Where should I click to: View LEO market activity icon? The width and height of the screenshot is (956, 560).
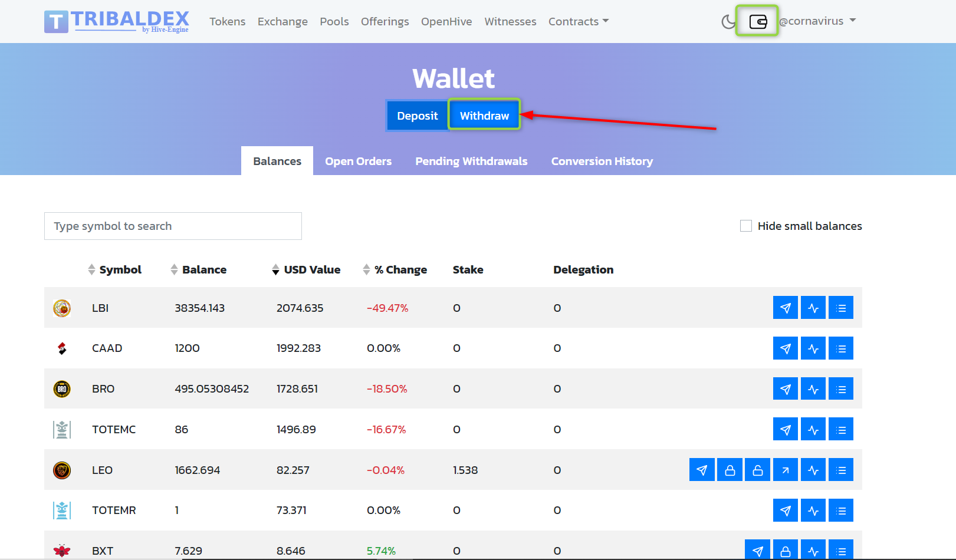coord(813,470)
